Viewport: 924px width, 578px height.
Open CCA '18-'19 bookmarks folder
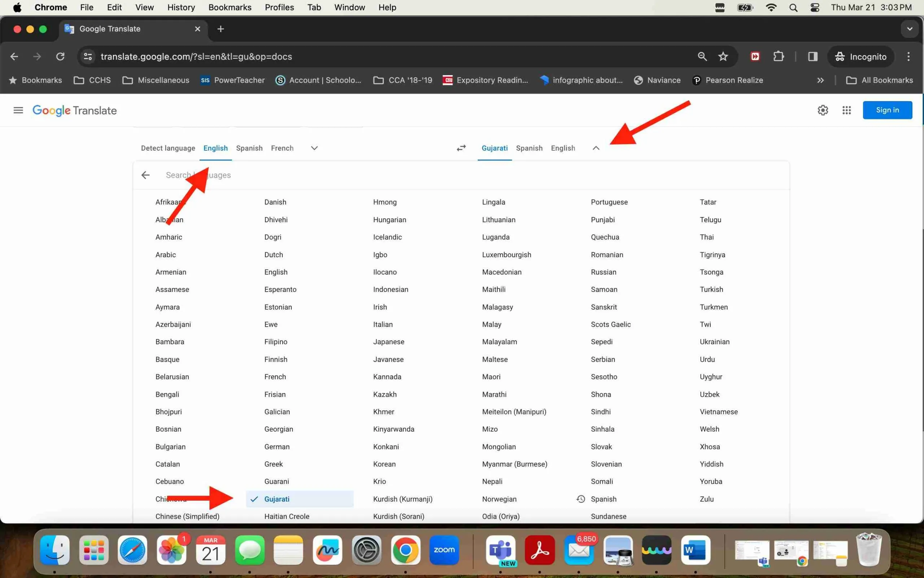[x=402, y=80]
